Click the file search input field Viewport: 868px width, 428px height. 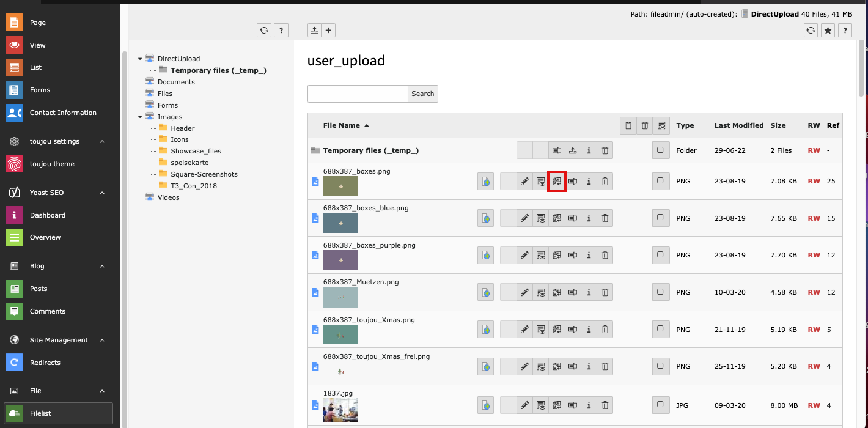358,94
